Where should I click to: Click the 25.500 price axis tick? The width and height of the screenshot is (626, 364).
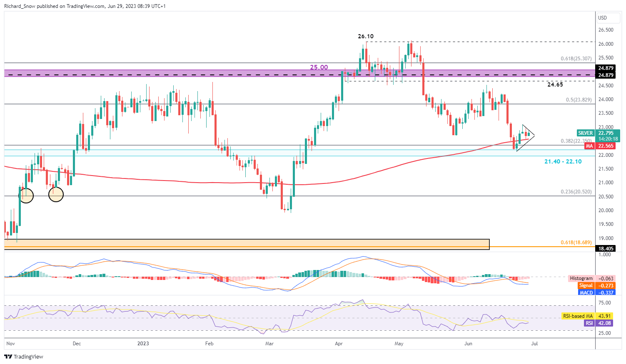[606, 58]
